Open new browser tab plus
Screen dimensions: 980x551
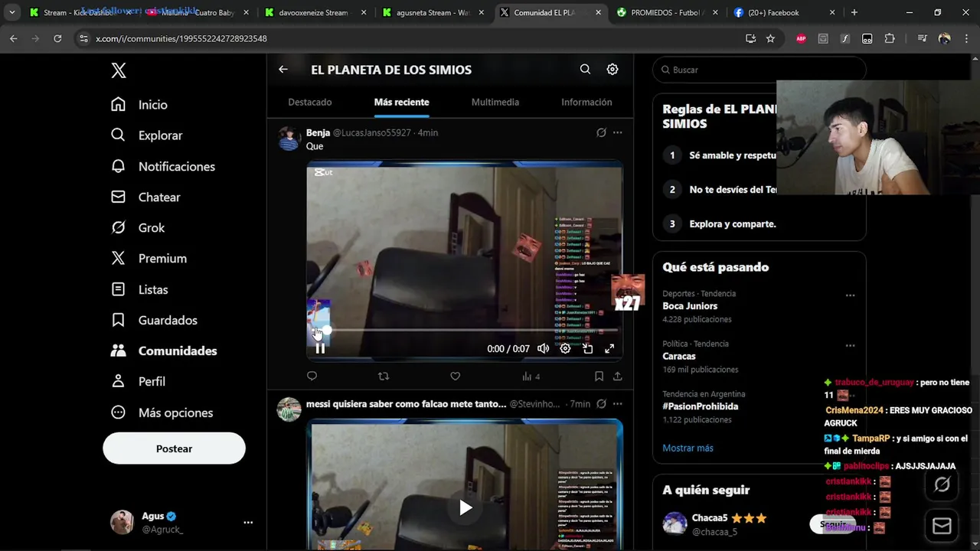(854, 12)
